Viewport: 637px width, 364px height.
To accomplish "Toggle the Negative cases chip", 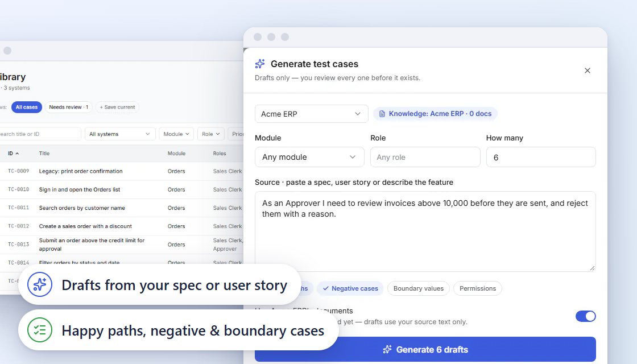I will (x=350, y=288).
